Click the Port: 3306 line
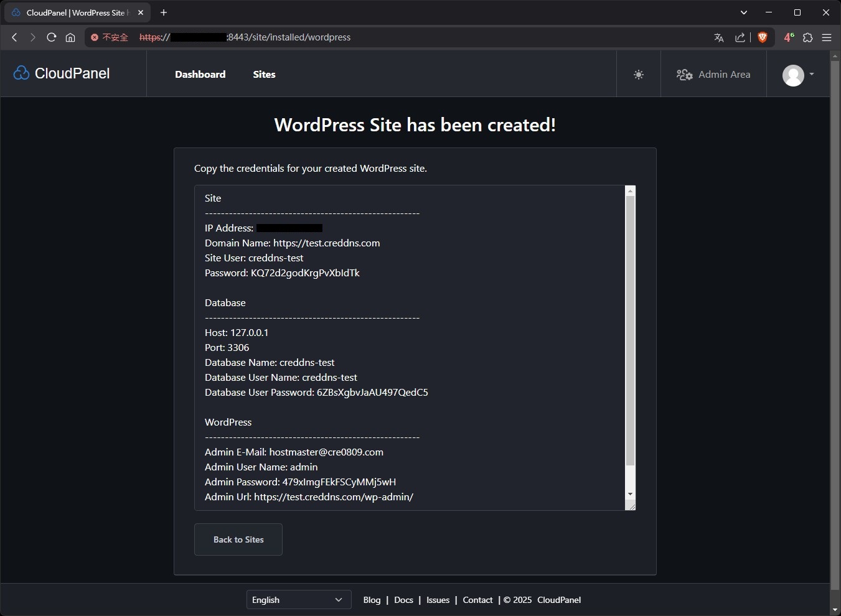 click(227, 347)
